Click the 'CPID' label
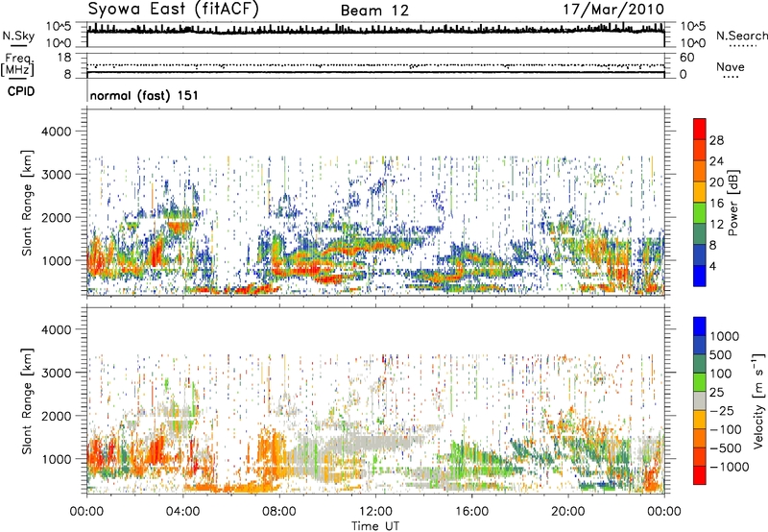Screen dimensions: 768x532 [21, 91]
